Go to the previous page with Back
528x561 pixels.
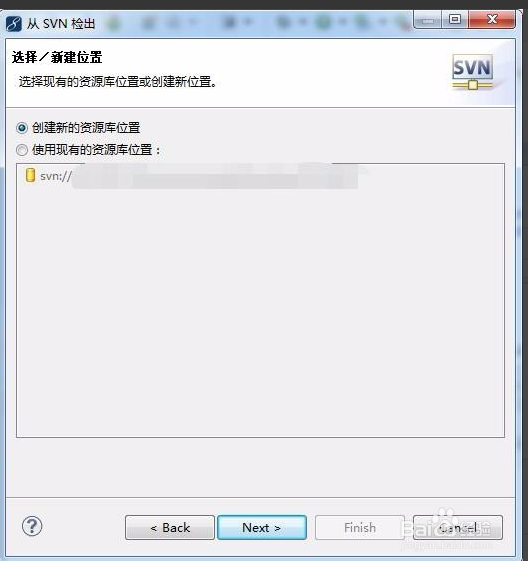coord(170,527)
